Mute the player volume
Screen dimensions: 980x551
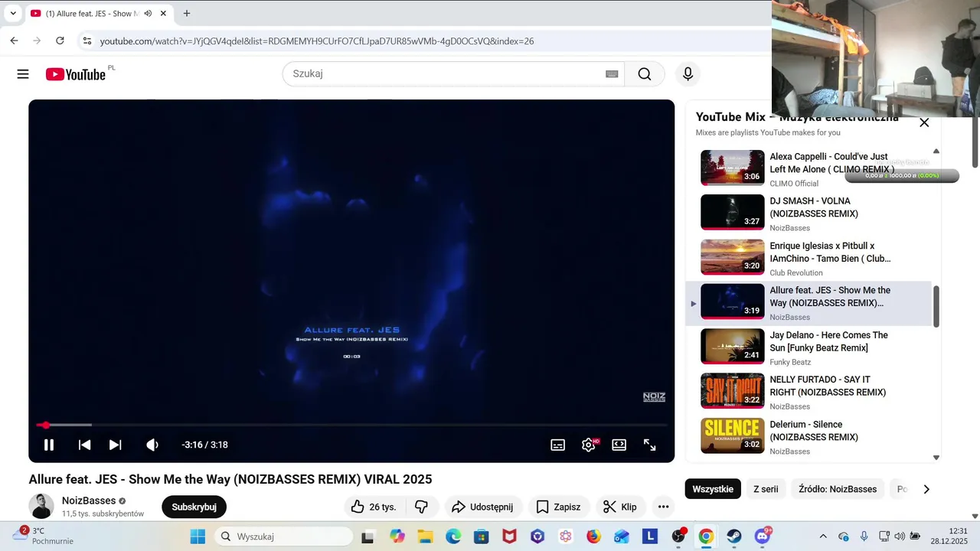152,445
